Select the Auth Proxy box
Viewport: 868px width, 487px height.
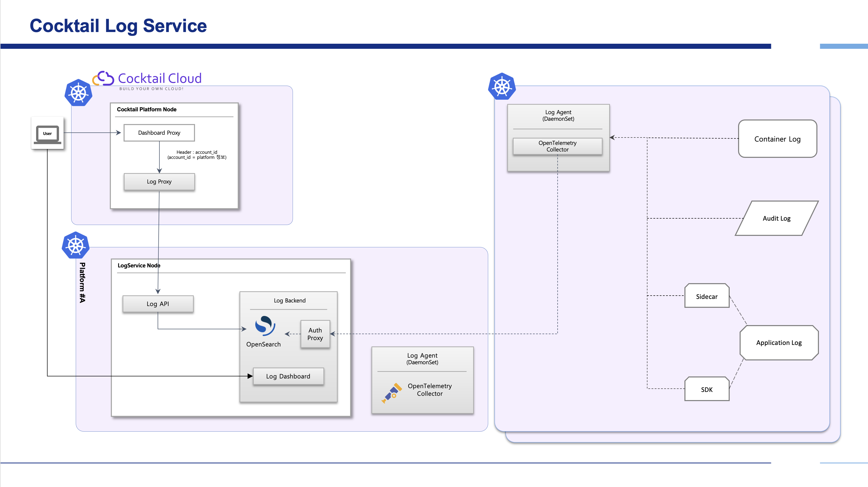point(315,334)
